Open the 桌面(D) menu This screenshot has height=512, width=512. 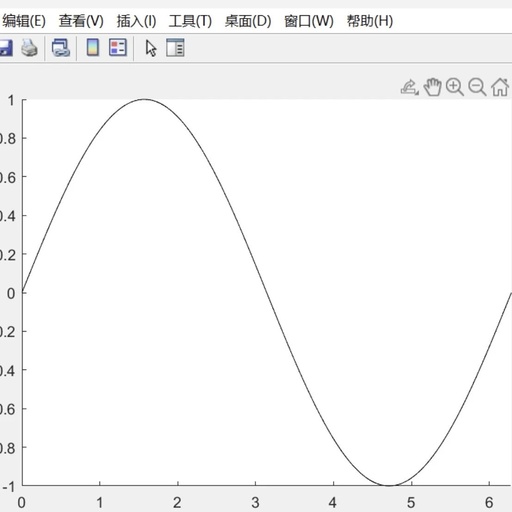pyautogui.click(x=248, y=21)
